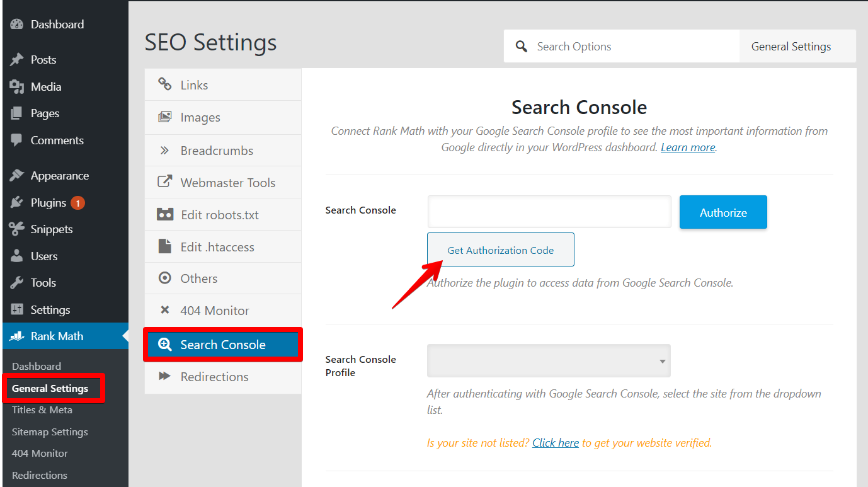Screen dimensions: 868x487
Task: Click the Breadcrumbs double-chevron icon
Action: 165,151
